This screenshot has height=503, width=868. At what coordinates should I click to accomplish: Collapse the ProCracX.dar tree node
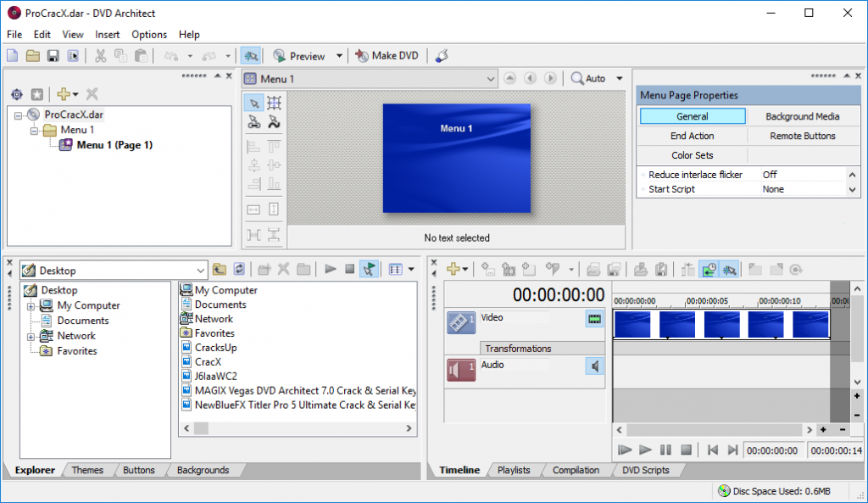[19, 115]
